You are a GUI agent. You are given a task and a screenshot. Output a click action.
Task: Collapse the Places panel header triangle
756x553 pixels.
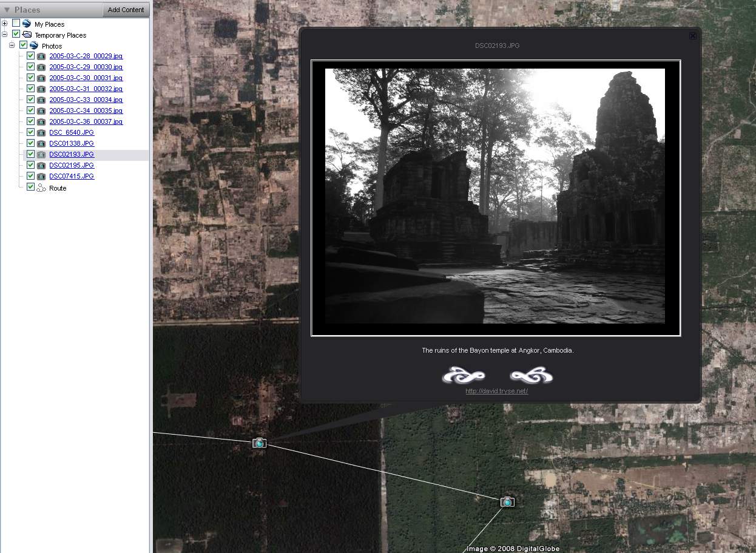point(7,10)
